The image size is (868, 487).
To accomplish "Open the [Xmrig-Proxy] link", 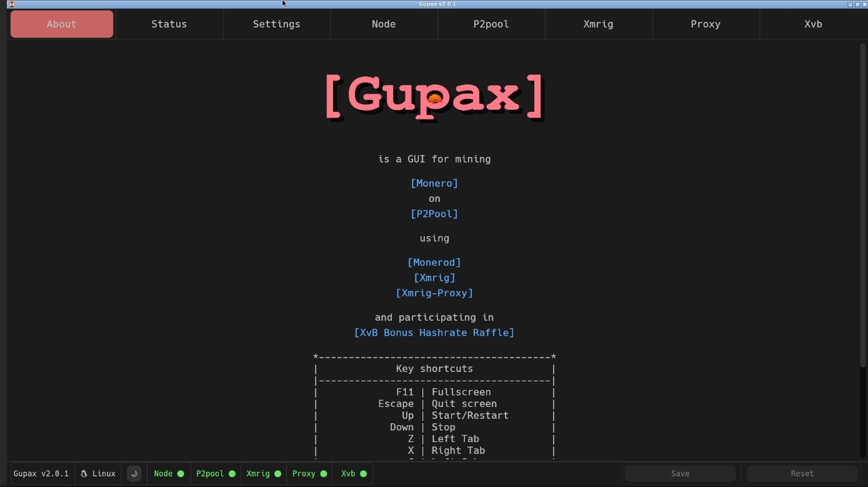I will pyautogui.click(x=434, y=293).
